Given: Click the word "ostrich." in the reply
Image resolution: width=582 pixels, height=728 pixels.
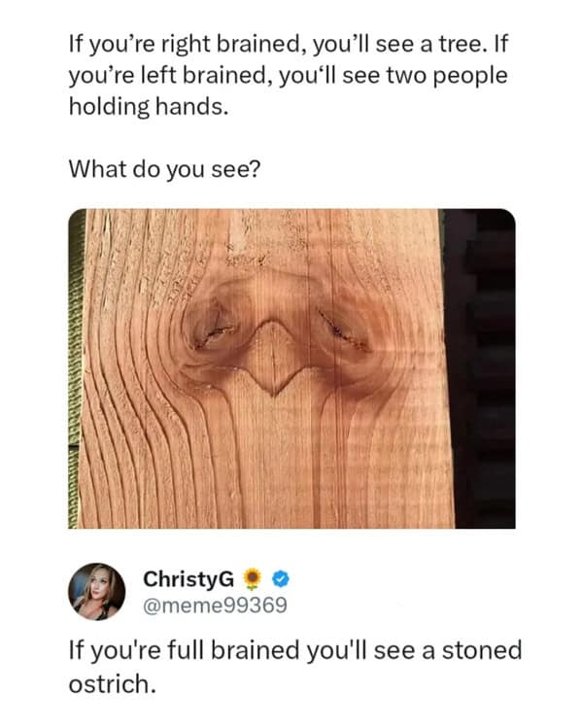Looking at the screenshot, I should pyautogui.click(x=113, y=684).
